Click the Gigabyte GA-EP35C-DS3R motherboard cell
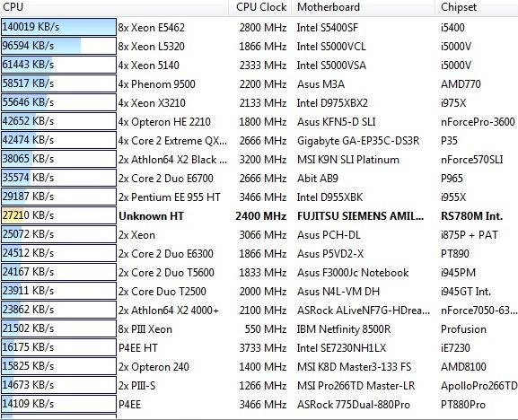Viewport: 518px width, 420px height. click(x=358, y=140)
